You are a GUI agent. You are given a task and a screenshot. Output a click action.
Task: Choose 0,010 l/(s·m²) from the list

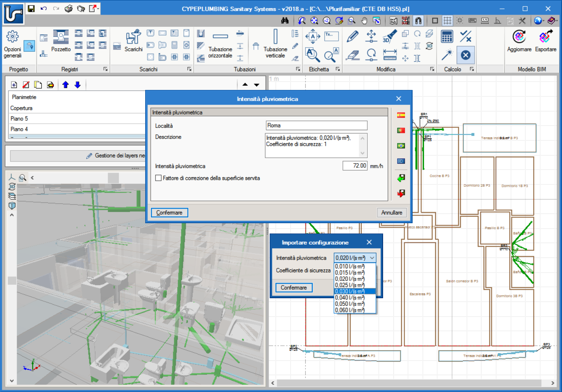click(355, 266)
